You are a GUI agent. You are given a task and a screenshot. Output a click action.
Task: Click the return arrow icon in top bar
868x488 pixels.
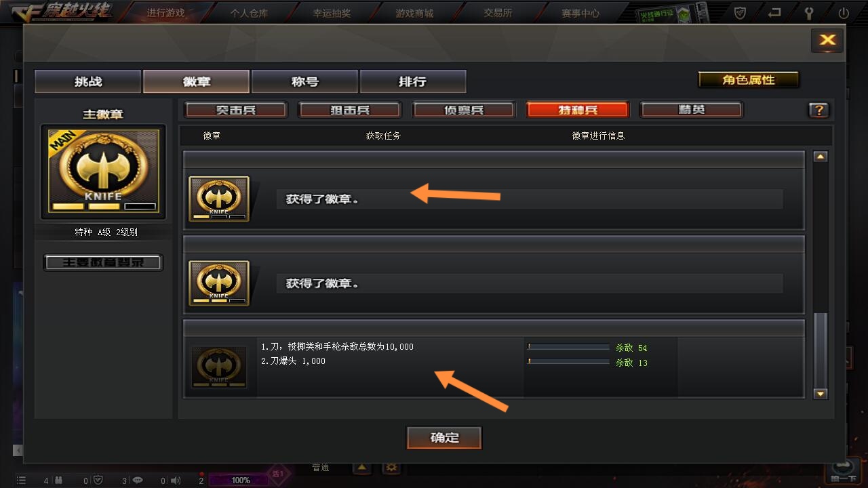774,12
